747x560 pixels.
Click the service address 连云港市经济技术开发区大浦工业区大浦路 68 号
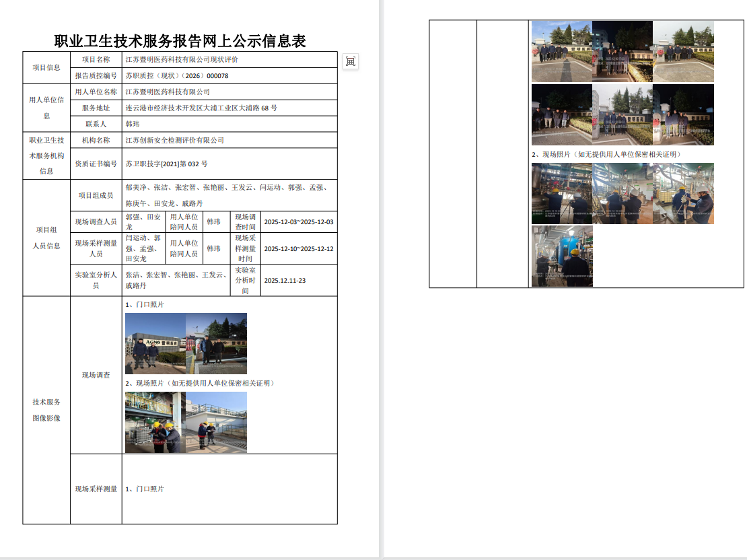[x=201, y=108]
